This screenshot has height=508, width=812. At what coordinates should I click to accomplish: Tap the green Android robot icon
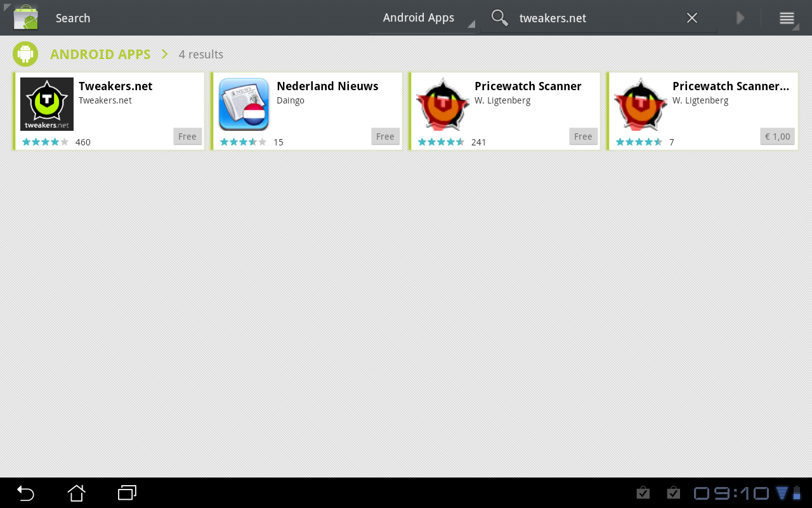[x=25, y=54]
